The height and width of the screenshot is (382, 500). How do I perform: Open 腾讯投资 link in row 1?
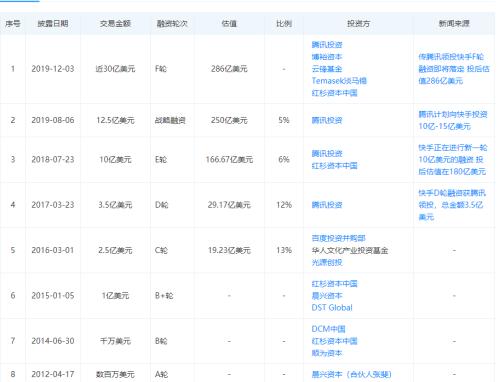(327, 45)
